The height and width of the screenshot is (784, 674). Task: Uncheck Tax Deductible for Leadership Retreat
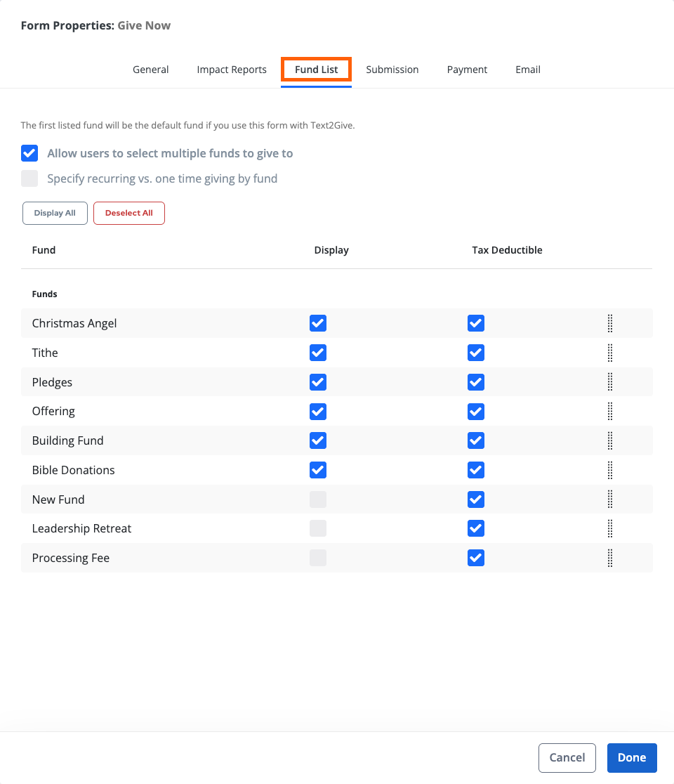[x=476, y=528]
